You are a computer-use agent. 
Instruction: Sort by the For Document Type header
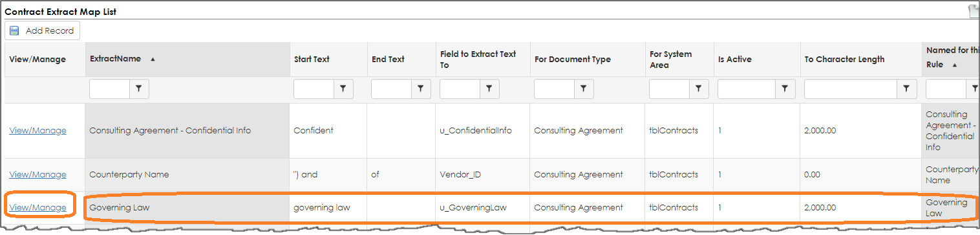(x=573, y=59)
